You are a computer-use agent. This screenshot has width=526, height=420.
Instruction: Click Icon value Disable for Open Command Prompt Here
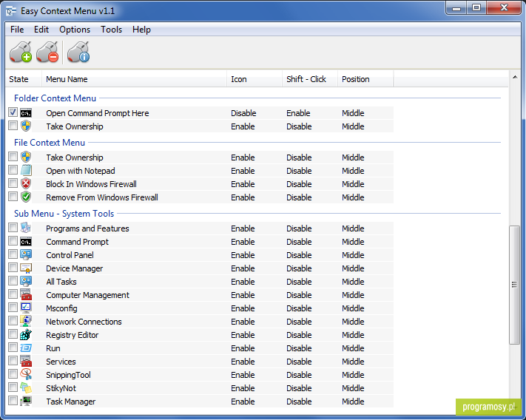pyautogui.click(x=243, y=113)
